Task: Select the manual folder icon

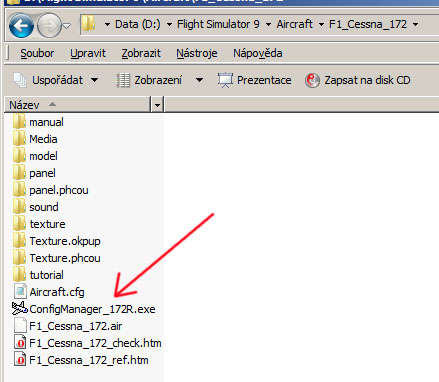Action: [19, 122]
